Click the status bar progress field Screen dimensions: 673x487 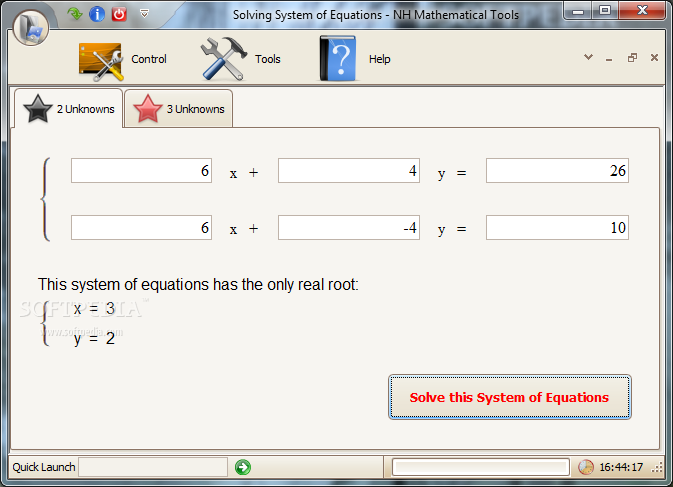click(481, 467)
